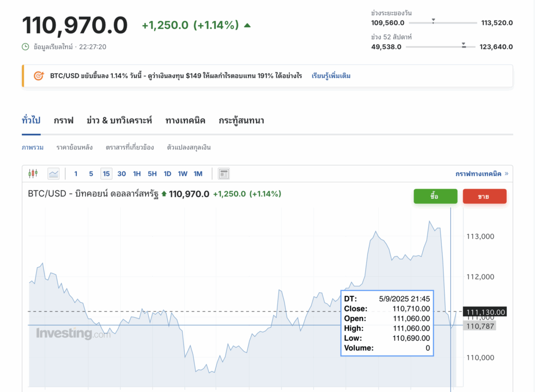The height and width of the screenshot is (392, 535).
Task: Switch to the 1W timeframe
Action: click(182, 174)
